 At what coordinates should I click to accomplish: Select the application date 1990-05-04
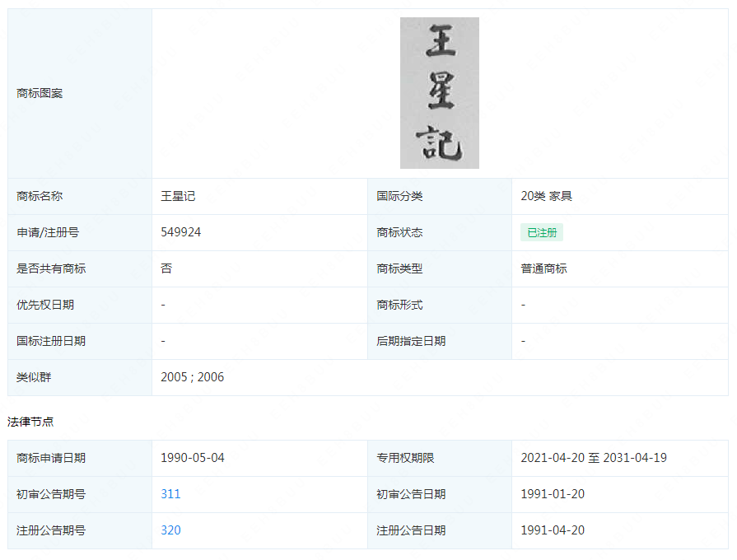click(192, 458)
